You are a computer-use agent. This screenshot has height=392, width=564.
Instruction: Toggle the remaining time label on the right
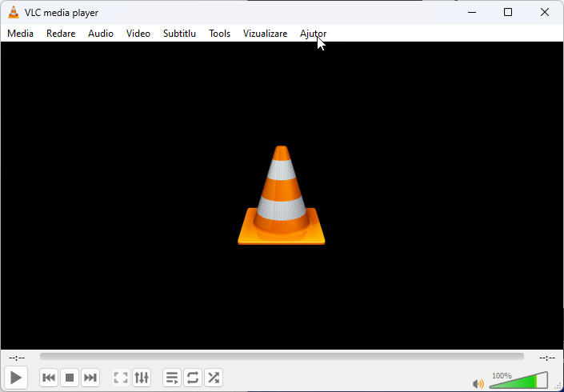point(546,358)
